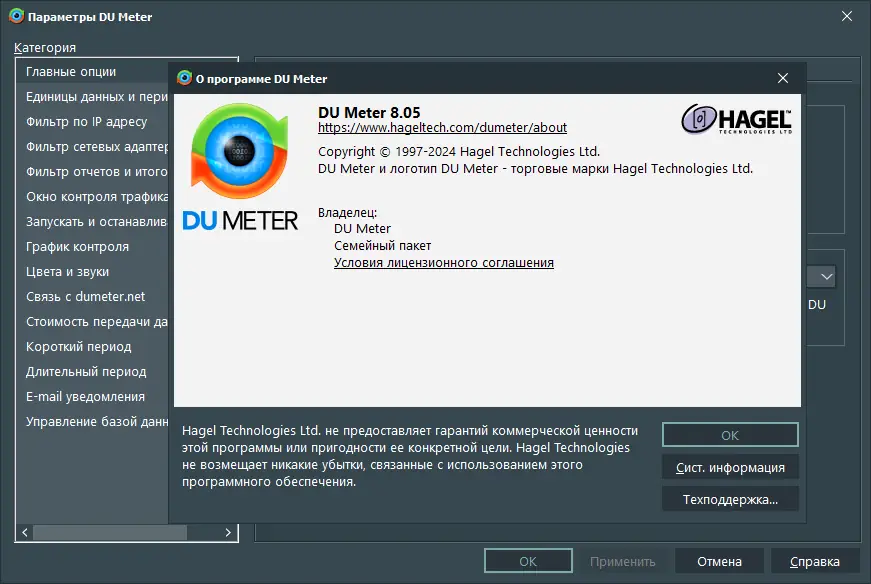This screenshot has height=584, width=871.
Task: Select Длительный период category
Action: (92, 372)
